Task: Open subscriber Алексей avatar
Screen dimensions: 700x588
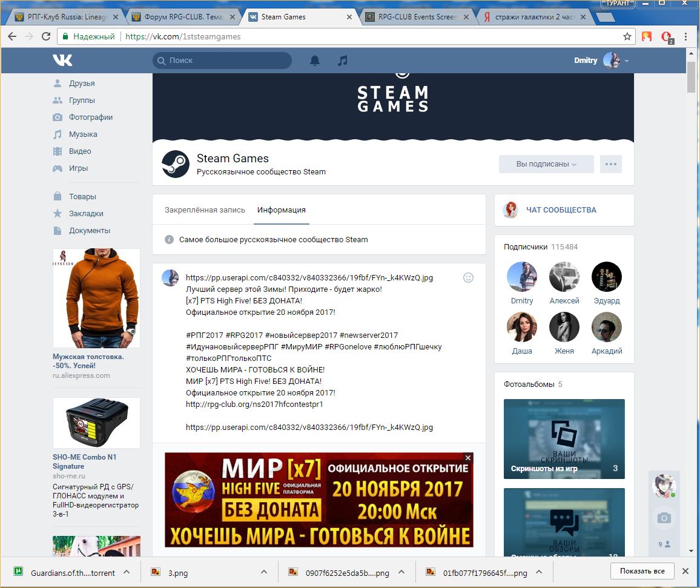Action: click(x=564, y=277)
